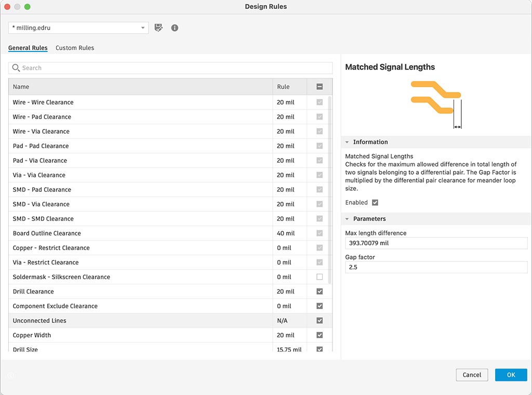Edit the Max length difference value
This screenshot has width=532, height=395.
pos(436,243)
